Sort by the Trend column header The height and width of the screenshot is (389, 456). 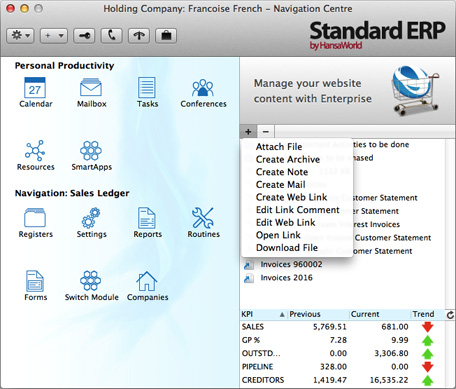click(428, 314)
